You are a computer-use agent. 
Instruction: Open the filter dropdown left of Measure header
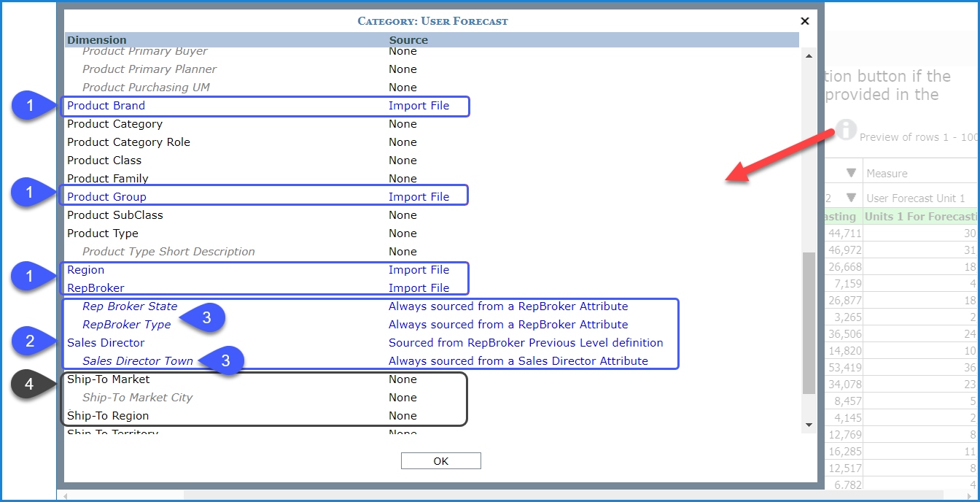[x=850, y=174]
